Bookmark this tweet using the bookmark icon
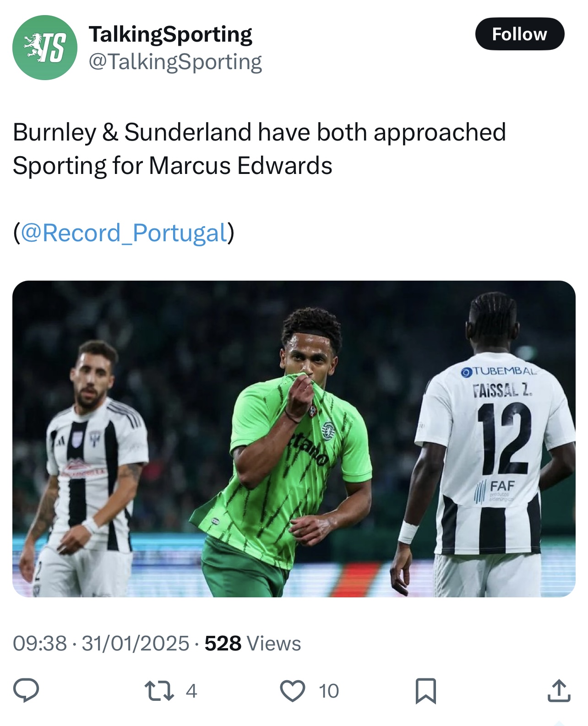588x726 pixels. (x=425, y=691)
